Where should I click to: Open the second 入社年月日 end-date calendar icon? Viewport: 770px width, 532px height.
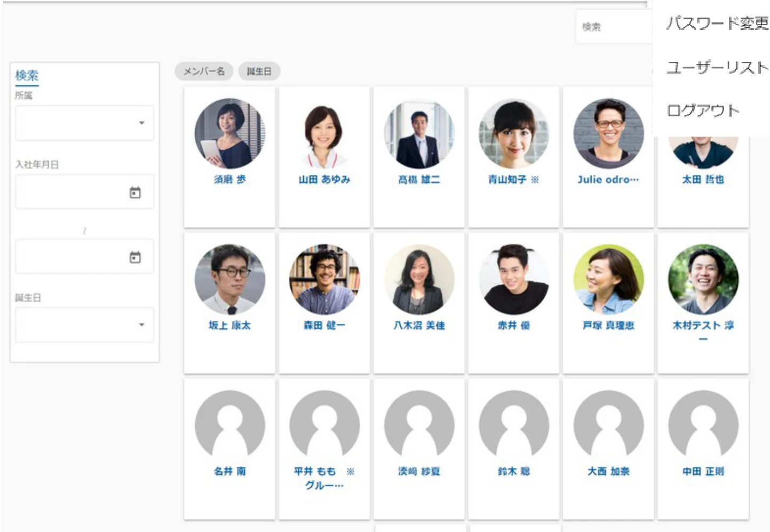tap(136, 257)
